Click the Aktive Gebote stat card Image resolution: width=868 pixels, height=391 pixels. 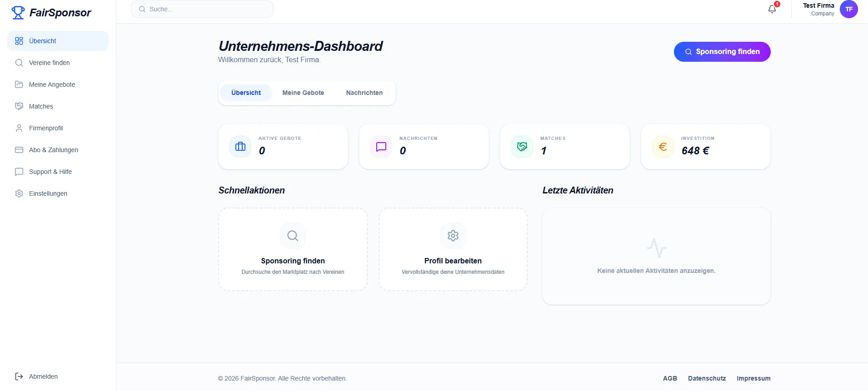pos(283,147)
